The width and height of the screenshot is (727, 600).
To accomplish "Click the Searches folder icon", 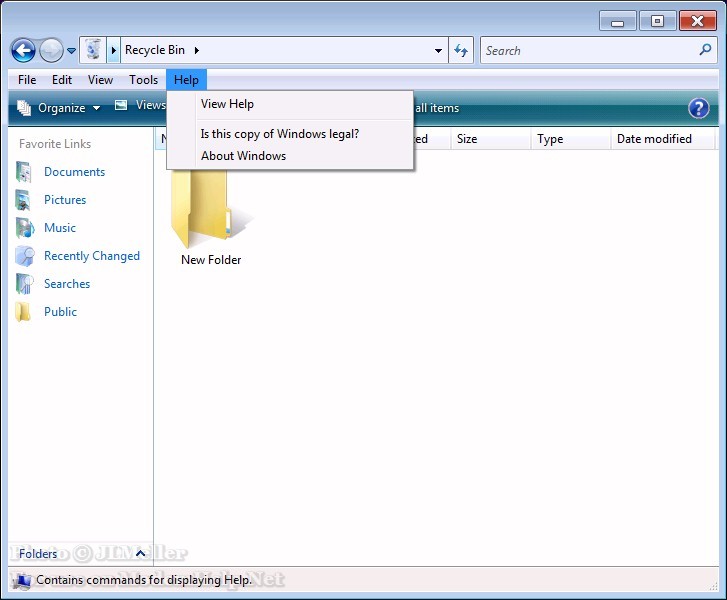I will point(24,284).
